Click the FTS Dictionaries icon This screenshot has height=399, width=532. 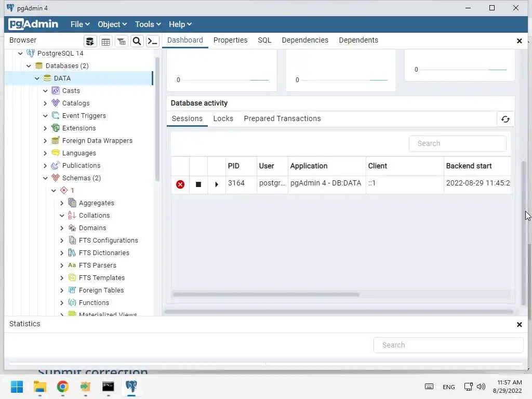pyautogui.click(x=72, y=252)
